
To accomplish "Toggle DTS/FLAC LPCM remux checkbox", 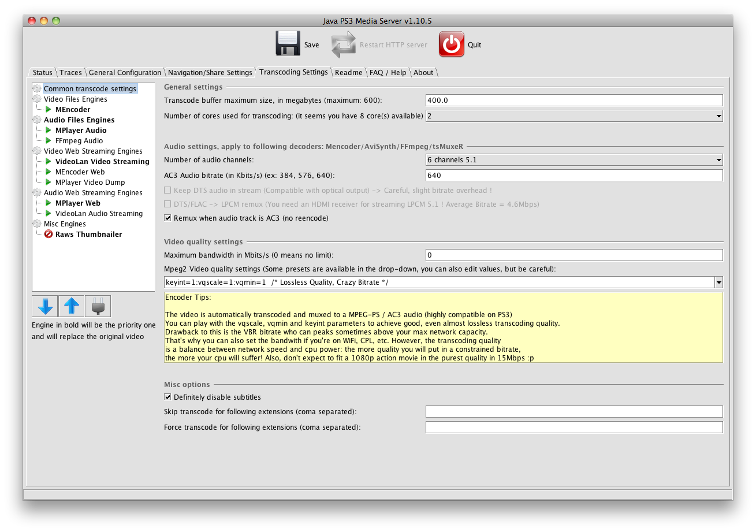I will [167, 204].
